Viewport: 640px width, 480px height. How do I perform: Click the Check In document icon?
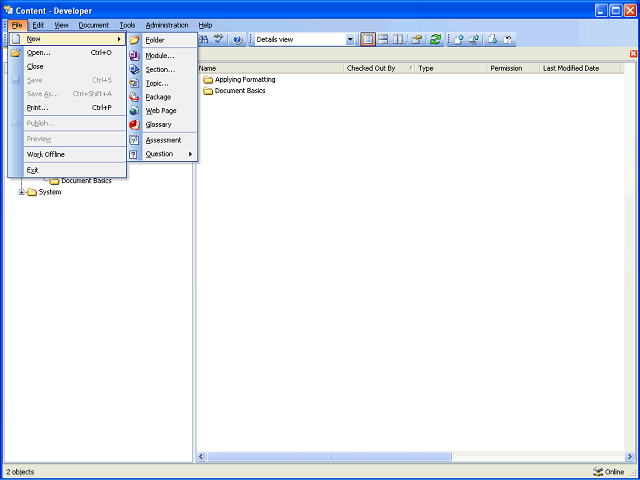tap(459, 40)
